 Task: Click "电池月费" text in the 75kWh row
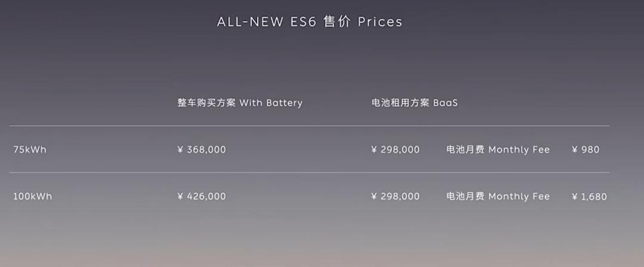click(466, 150)
